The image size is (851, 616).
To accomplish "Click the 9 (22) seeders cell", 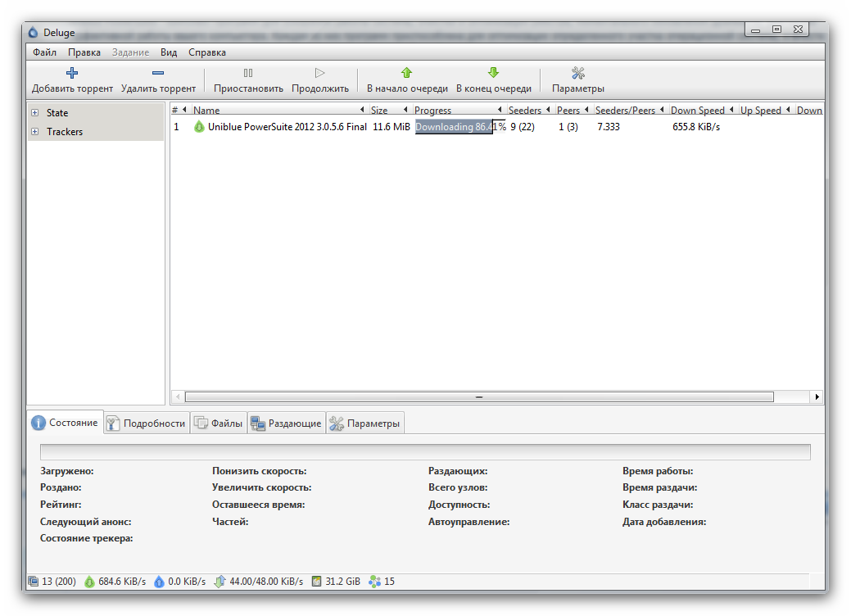I will coord(523,127).
